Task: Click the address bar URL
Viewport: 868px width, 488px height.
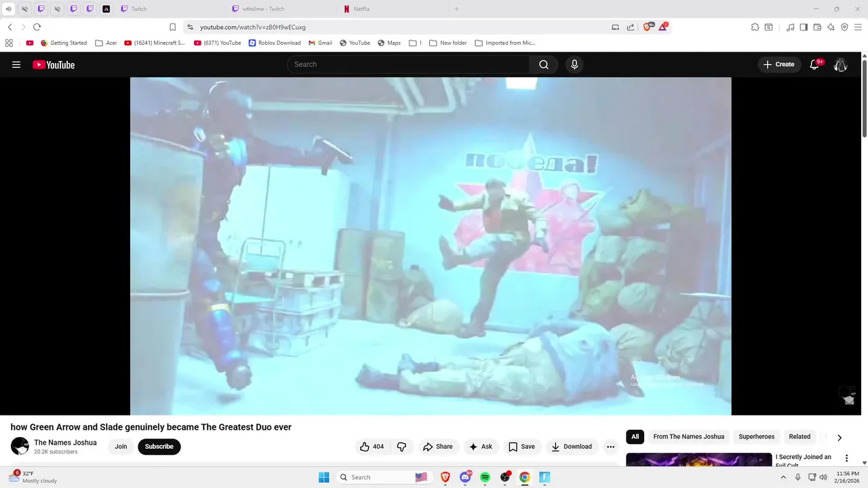Action: 252,27
